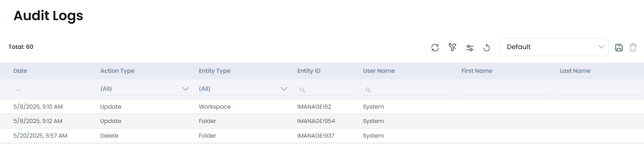Open column settings sliders icon
Screen dimensions: 644x144
470,48
